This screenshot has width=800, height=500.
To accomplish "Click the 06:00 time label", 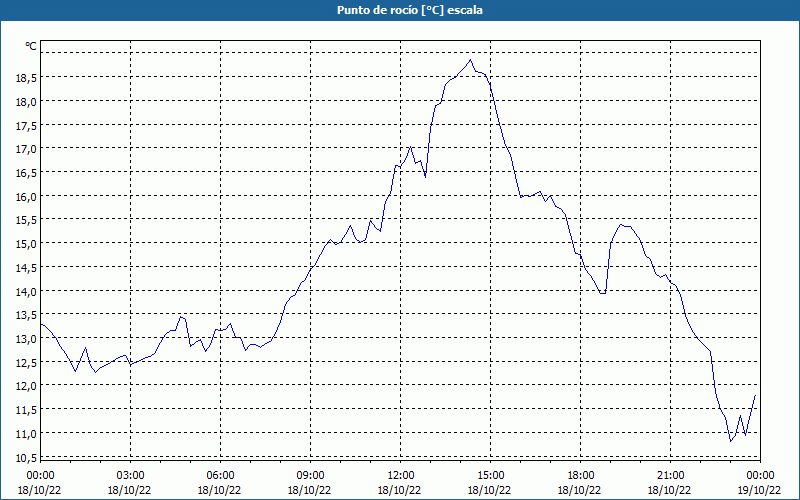I will click(x=220, y=476).
